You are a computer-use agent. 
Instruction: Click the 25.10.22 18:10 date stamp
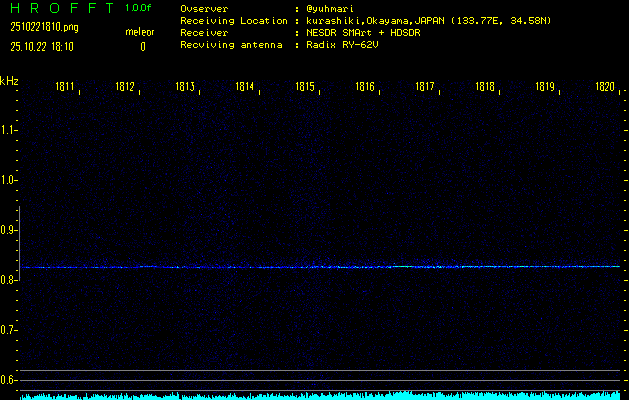[x=44, y=46]
